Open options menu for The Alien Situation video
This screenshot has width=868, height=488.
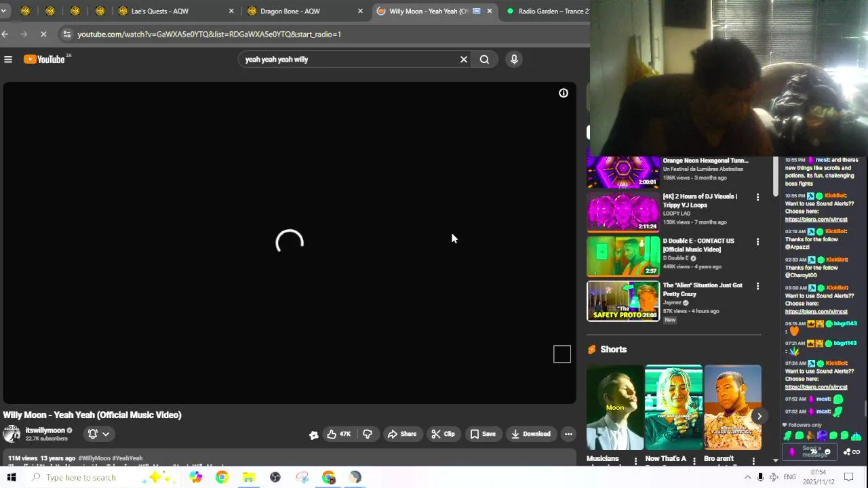click(x=757, y=286)
